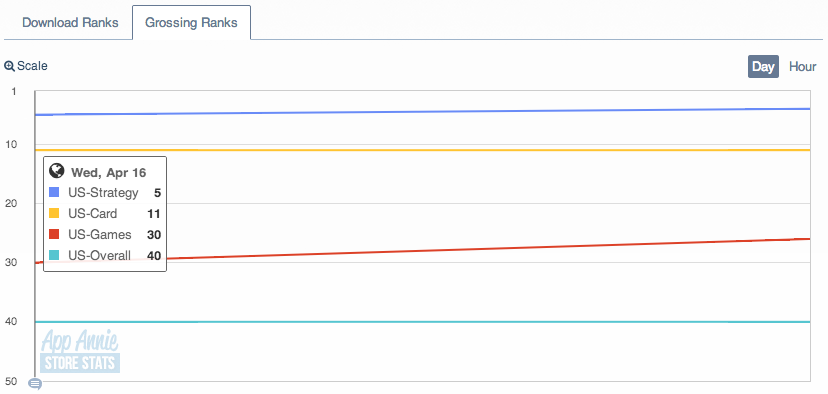Switch chart to Hour view

[803, 67]
